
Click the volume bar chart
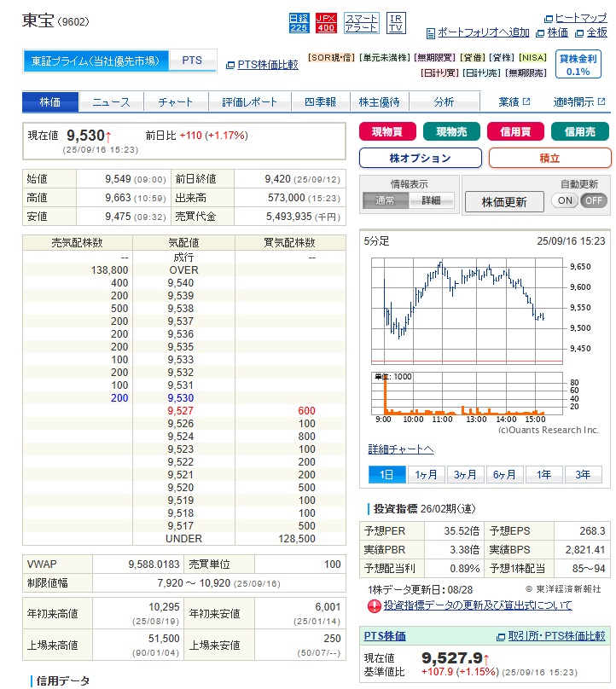(x=467, y=393)
